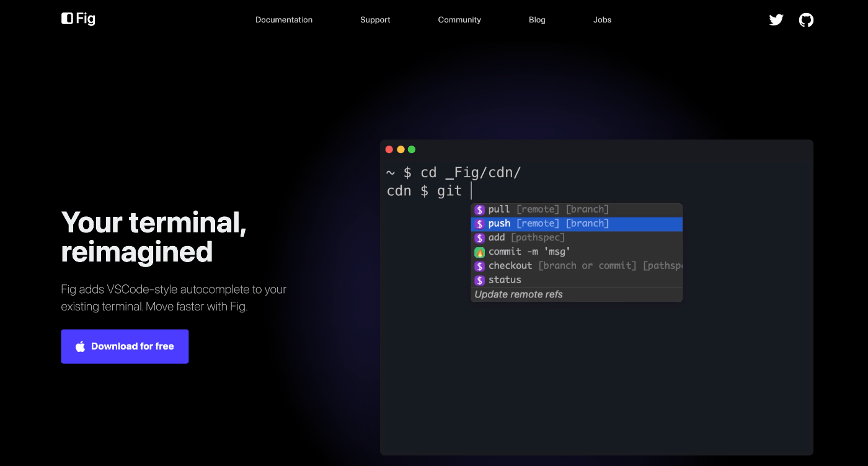Screen dimensions: 868x466
Task: Pick the checkout [branch or commit] suggestion
Action: (x=577, y=266)
